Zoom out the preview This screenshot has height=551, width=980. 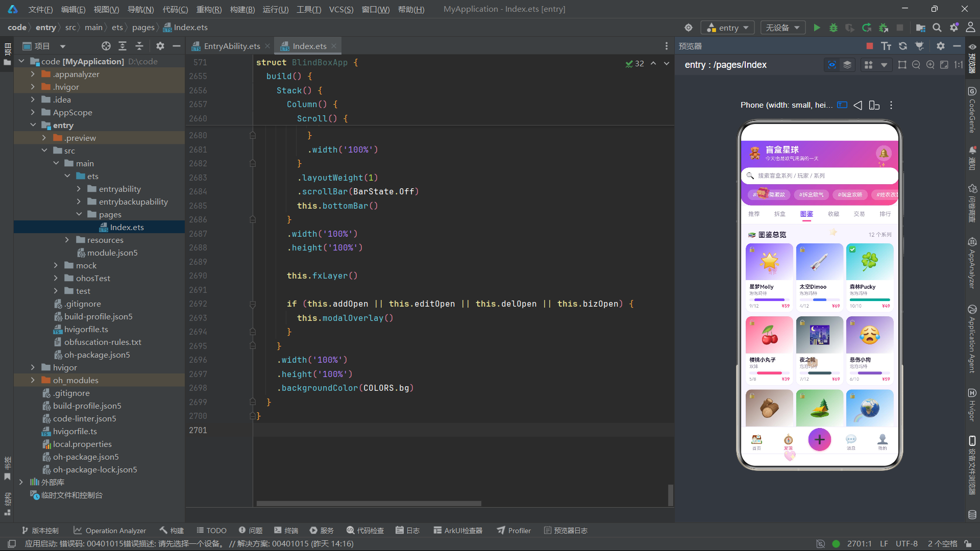pyautogui.click(x=916, y=65)
